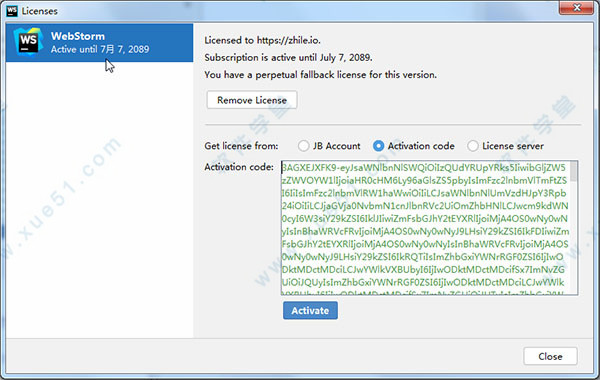Click the 'Activation code:' field label

click(x=239, y=167)
